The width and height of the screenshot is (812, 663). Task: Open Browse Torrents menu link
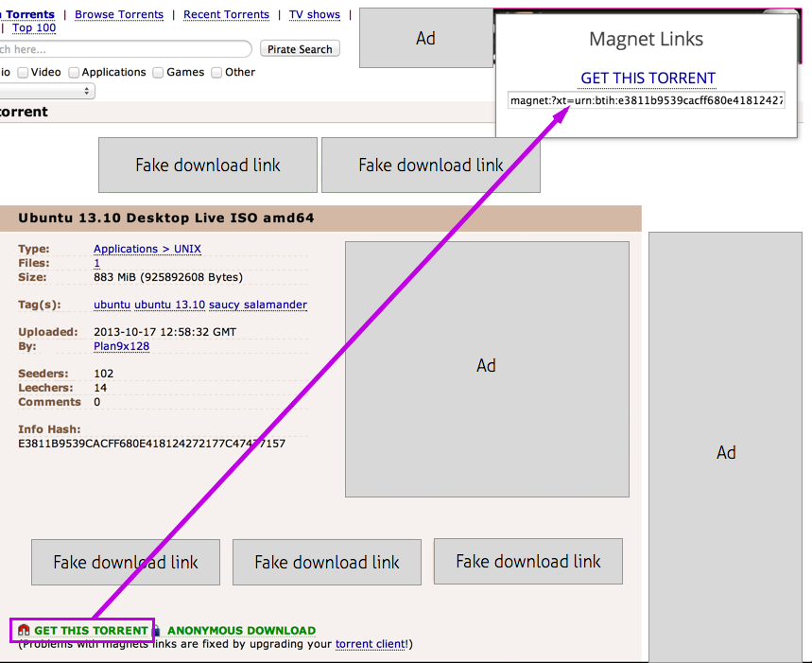tap(119, 14)
